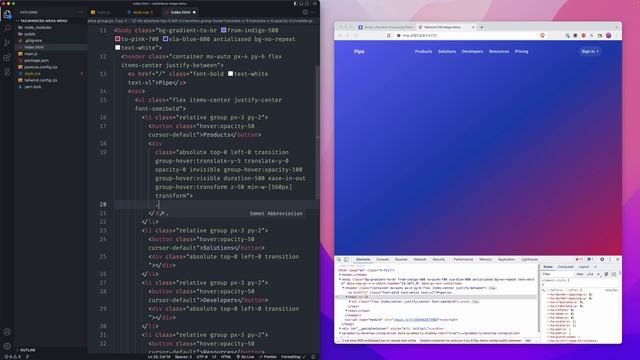Open package.json in the Explorer

tap(36, 60)
